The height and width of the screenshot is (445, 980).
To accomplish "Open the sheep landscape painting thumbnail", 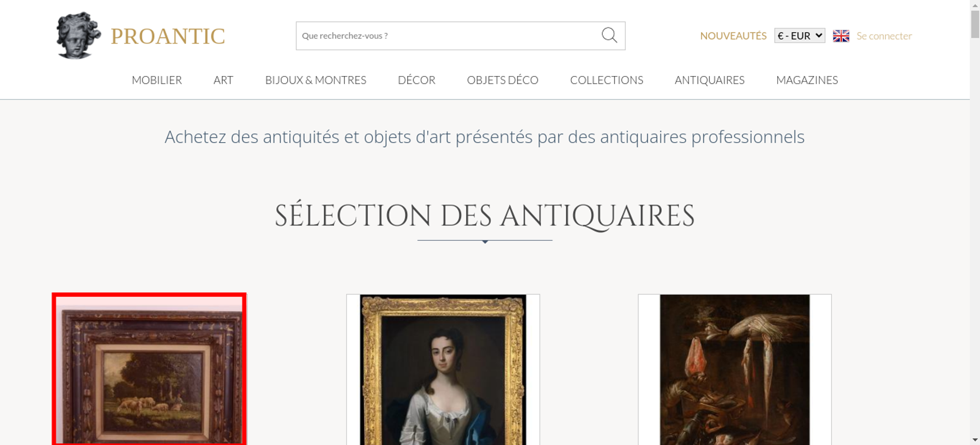I will click(x=149, y=370).
